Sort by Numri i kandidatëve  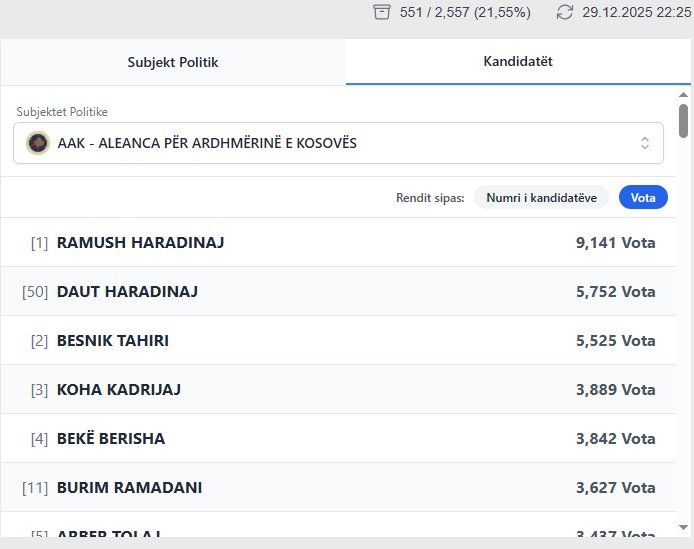[x=541, y=198]
